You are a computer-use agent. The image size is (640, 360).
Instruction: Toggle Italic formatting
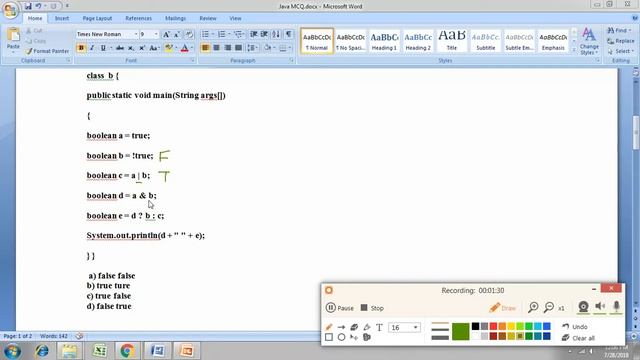pyautogui.click(x=92, y=48)
